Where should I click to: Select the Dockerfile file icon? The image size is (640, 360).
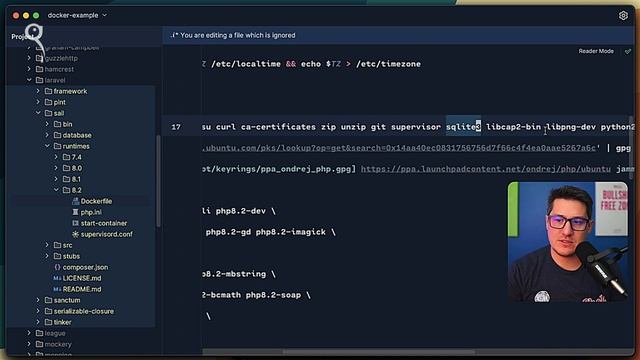[76, 201]
